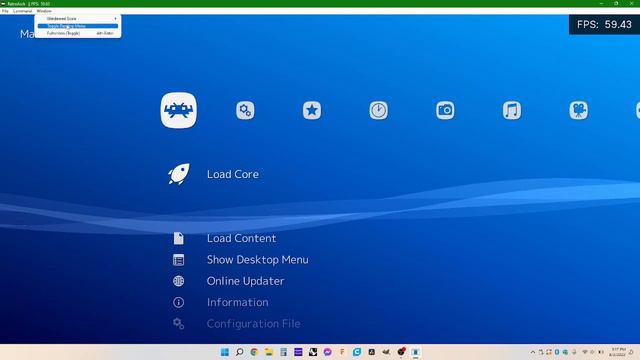The height and width of the screenshot is (360, 640).
Task: Open the Settings gears tab icon
Action: pos(245,110)
